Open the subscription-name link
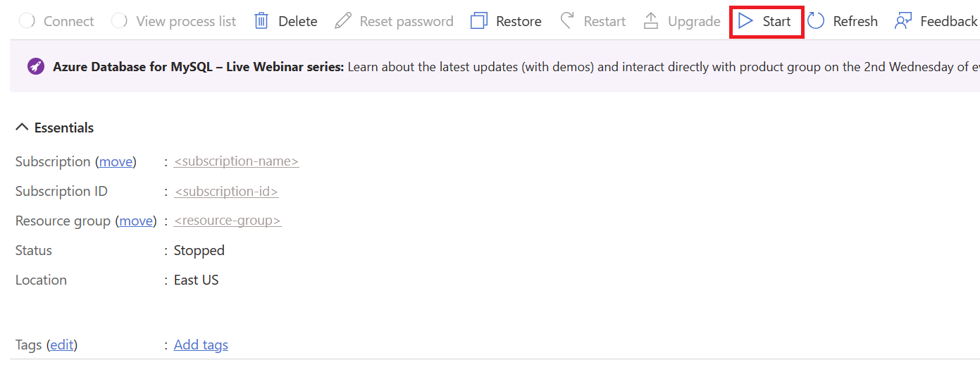The width and height of the screenshot is (980, 365). pyautogui.click(x=236, y=161)
